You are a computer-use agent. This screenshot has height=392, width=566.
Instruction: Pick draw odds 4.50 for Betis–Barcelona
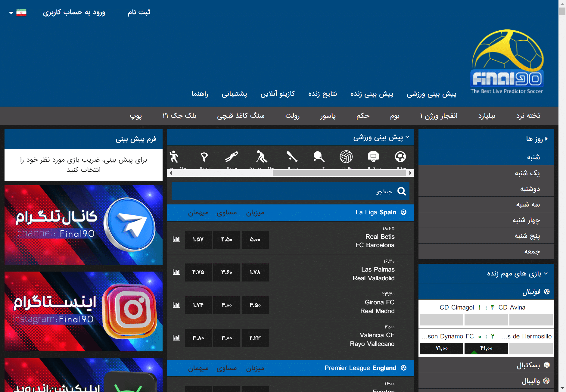[227, 240]
